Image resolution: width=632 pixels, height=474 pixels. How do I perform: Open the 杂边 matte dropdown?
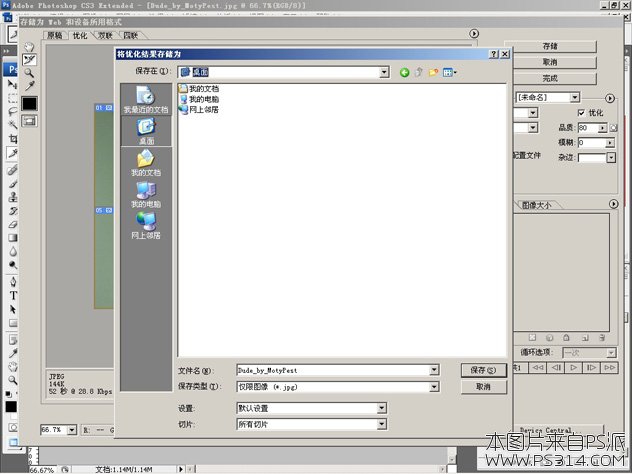pos(611,158)
